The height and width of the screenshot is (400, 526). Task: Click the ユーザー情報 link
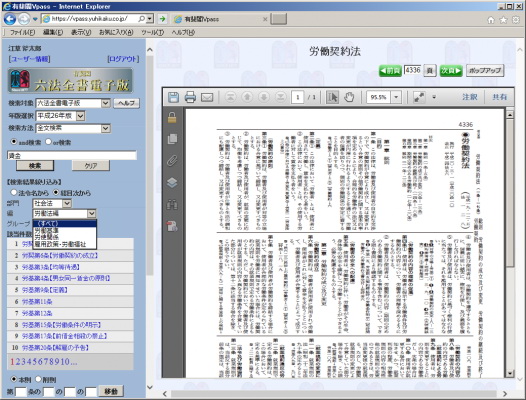pyautogui.click(x=30, y=59)
